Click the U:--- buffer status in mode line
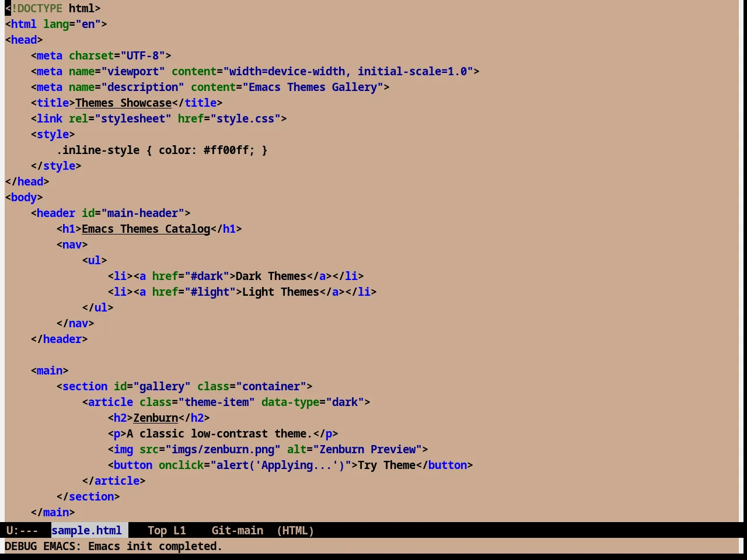 pyautogui.click(x=22, y=530)
